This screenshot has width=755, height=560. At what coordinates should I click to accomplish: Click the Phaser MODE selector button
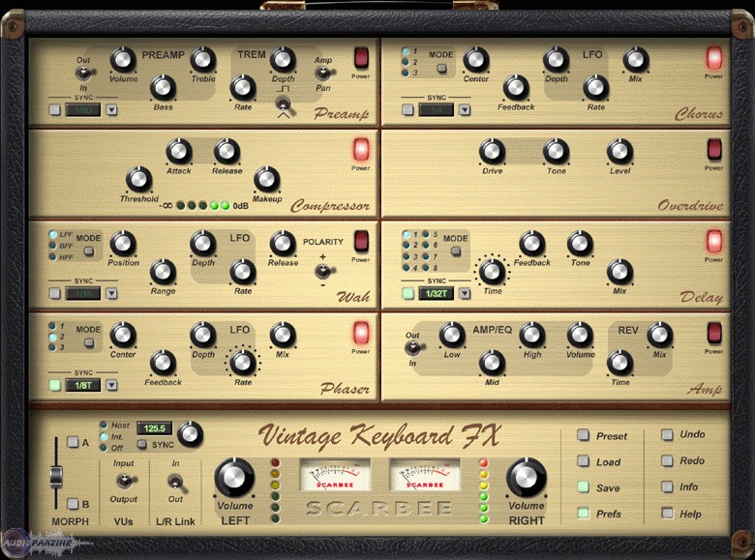coord(89,343)
